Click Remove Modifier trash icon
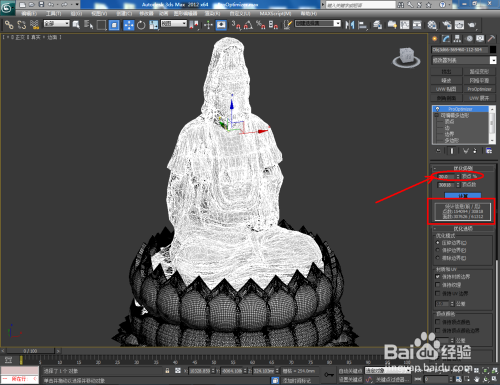Viewport: 500px width, 385px height. pyautogui.click(x=475, y=151)
